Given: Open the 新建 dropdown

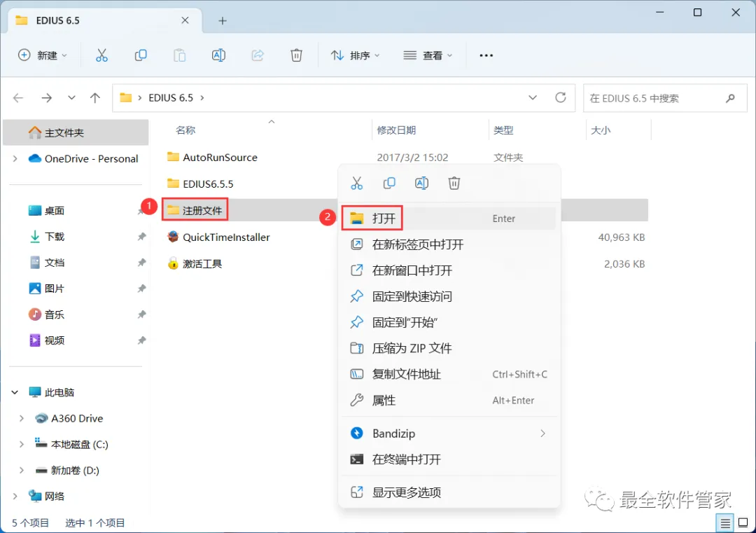Looking at the screenshot, I should pos(42,55).
